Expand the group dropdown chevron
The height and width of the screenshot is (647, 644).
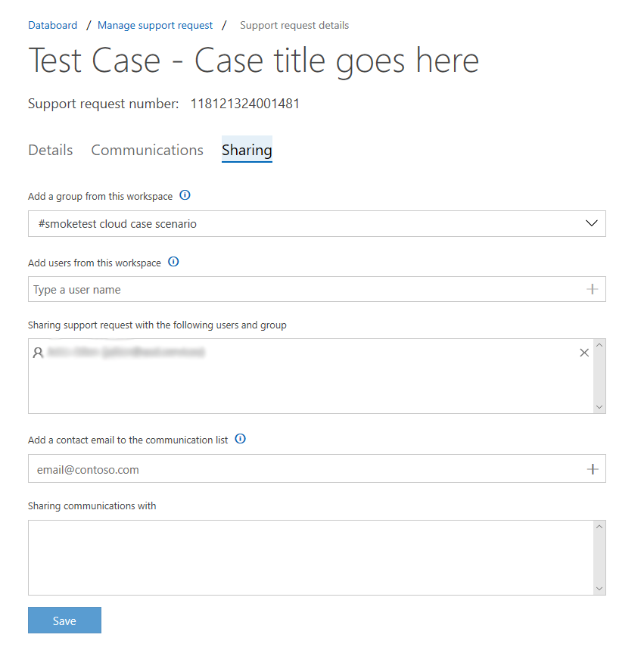pos(591,223)
